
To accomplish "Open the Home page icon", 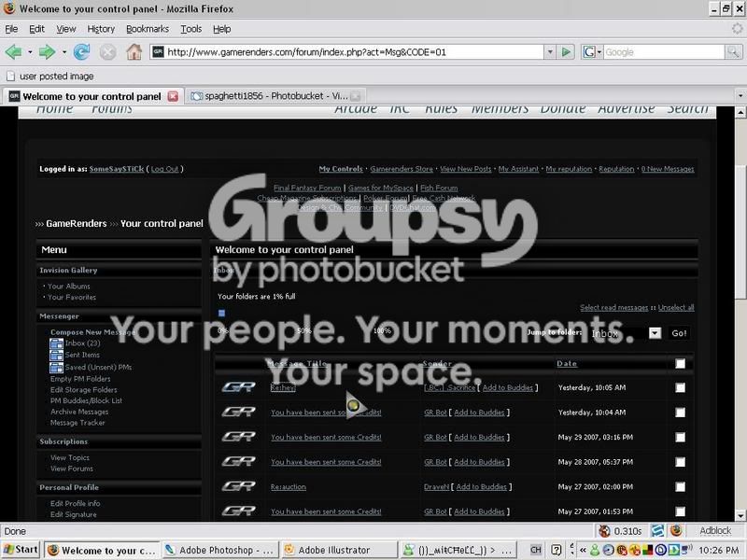I will (134, 51).
